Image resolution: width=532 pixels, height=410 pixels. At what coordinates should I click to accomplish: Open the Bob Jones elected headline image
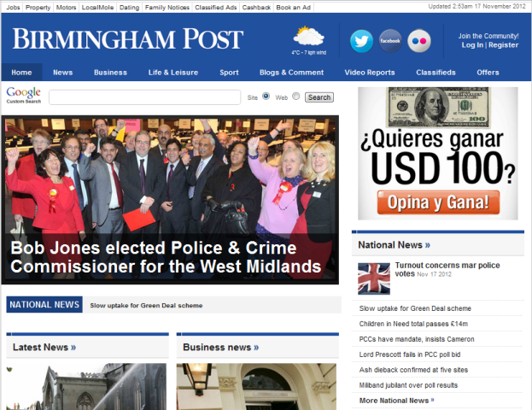[x=170, y=200]
